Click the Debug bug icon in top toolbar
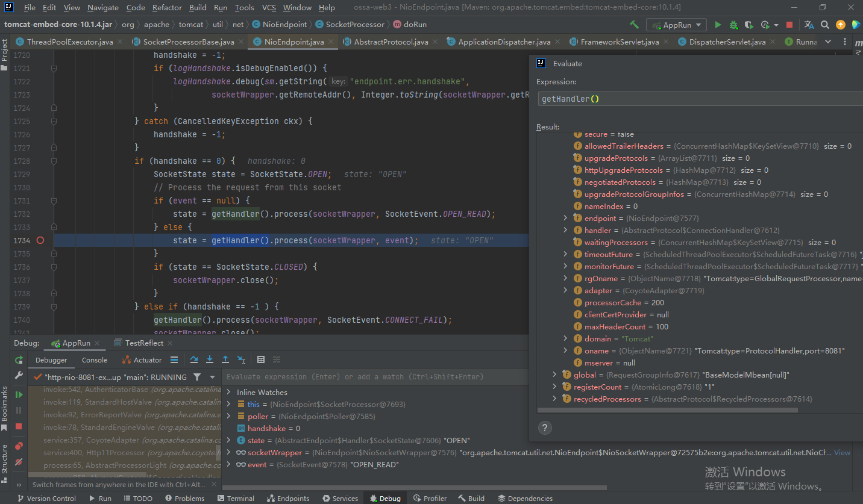 733,25
